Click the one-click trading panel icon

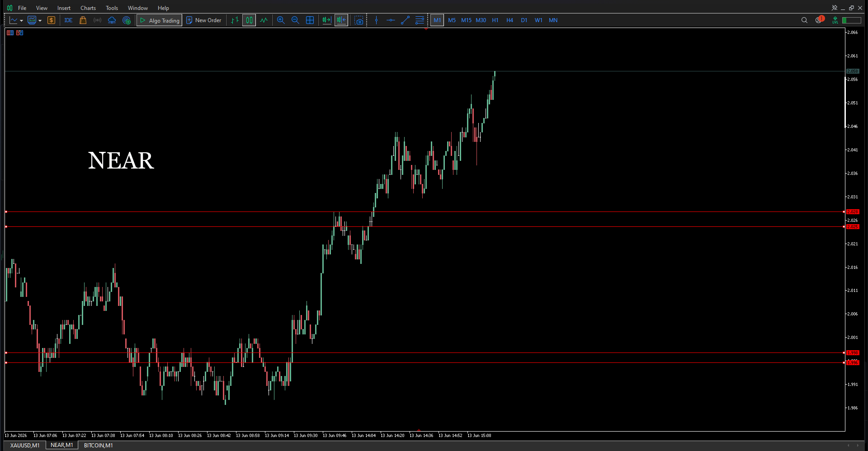click(10, 33)
